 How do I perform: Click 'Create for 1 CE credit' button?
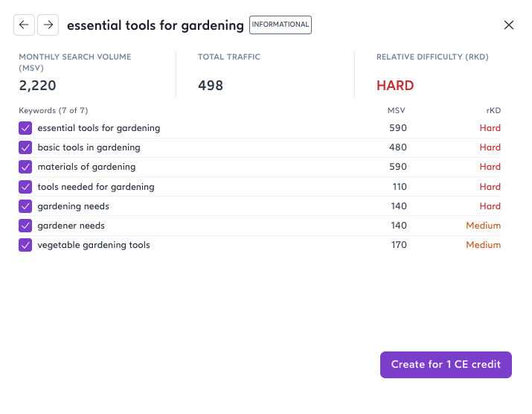pyautogui.click(x=446, y=365)
